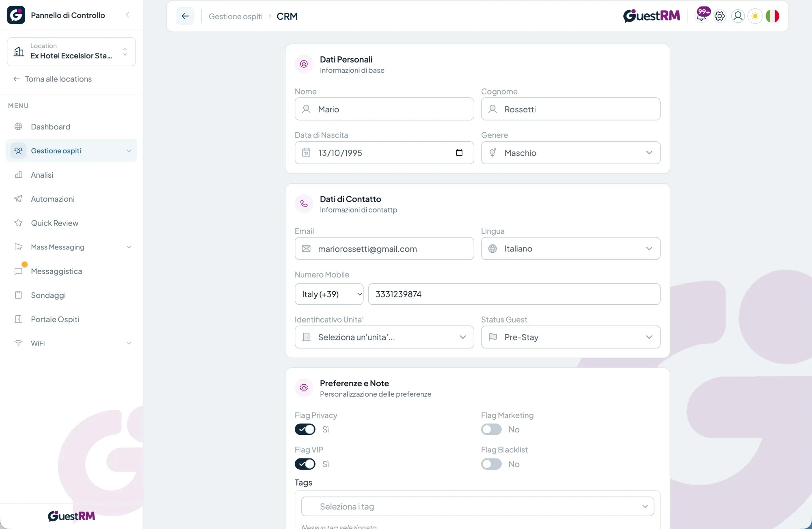This screenshot has width=812, height=529.
Task: Open Portale Ospiti menu item
Action: coord(71,319)
